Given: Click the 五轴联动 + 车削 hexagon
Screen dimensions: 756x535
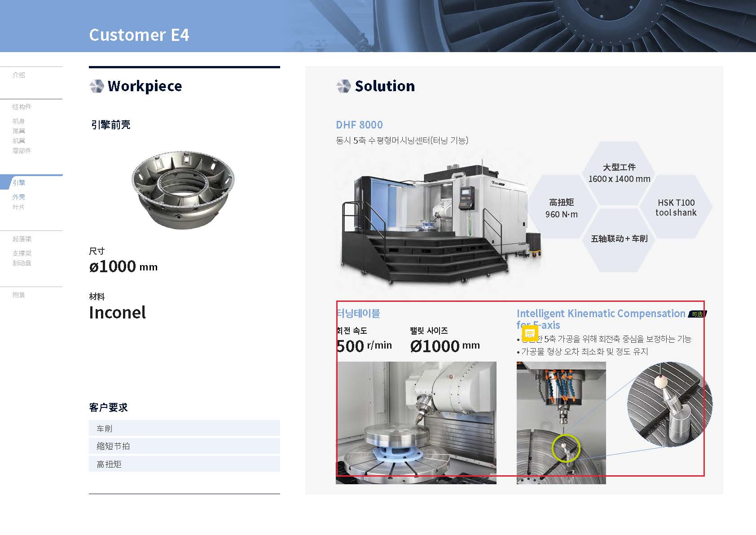Looking at the screenshot, I should tap(619, 239).
